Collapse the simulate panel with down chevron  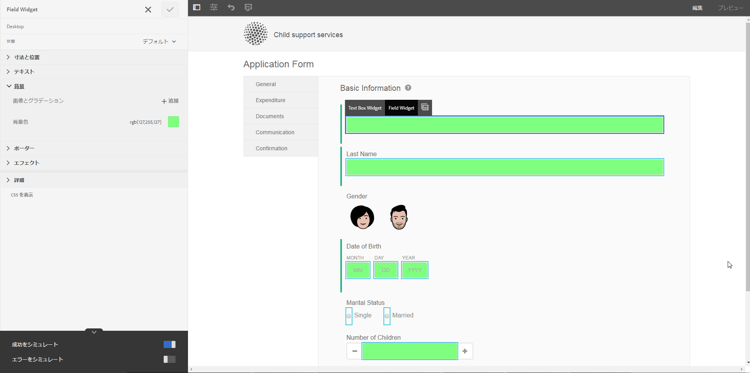[x=94, y=331]
